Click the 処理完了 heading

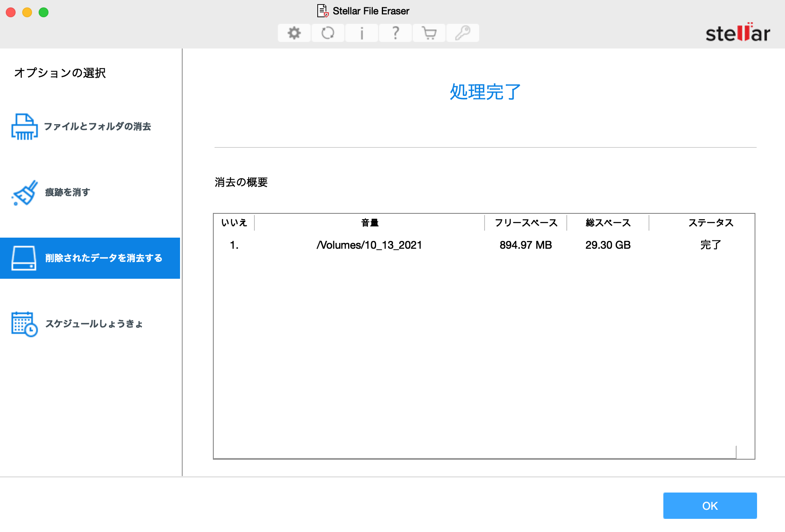pyautogui.click(x=485, y=92)
